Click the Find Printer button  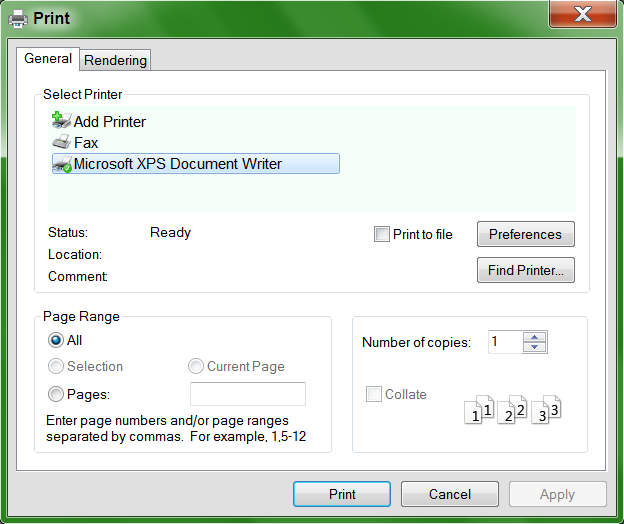point(525,270)
